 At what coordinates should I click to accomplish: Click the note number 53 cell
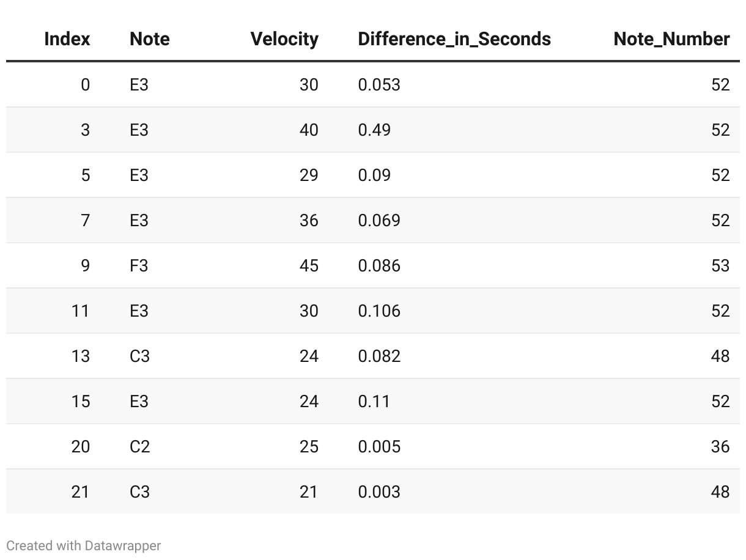click(x=720, y=265)
